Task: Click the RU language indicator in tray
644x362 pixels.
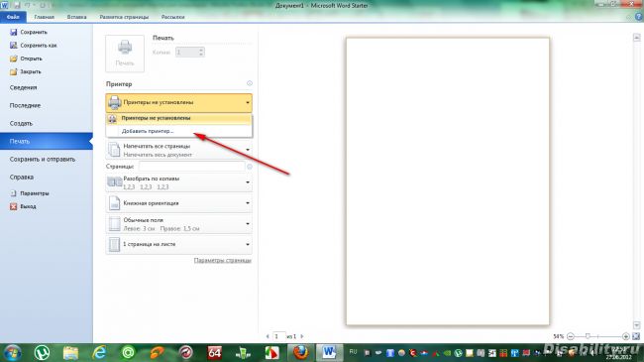Action: [353, 352]
